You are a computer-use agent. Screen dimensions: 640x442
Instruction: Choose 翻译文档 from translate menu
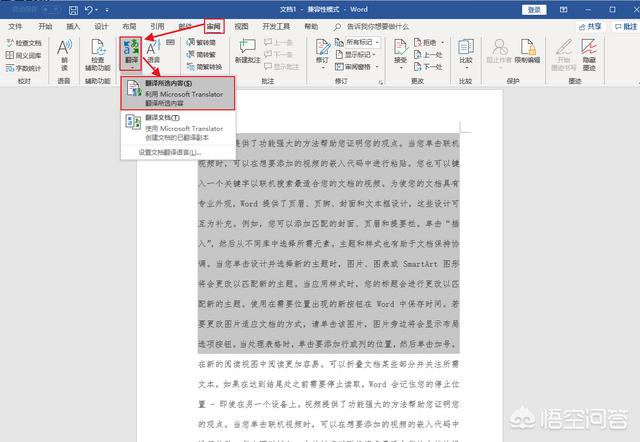(x=178, y=127)
